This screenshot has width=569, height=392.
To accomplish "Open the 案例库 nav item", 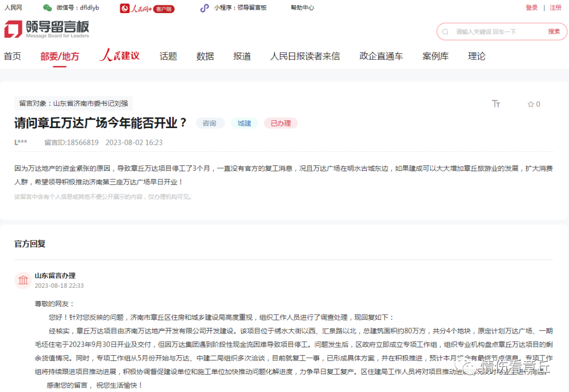I will tap(436, 56).
